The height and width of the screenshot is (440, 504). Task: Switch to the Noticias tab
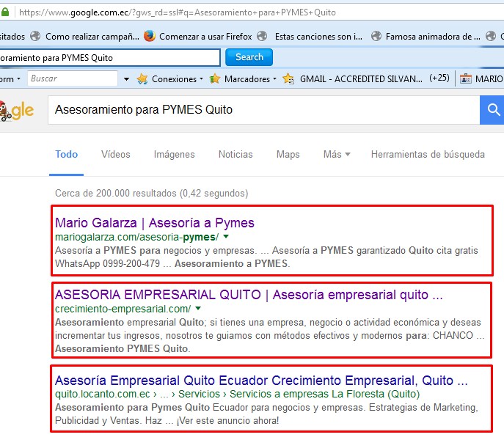pos(235,154)
